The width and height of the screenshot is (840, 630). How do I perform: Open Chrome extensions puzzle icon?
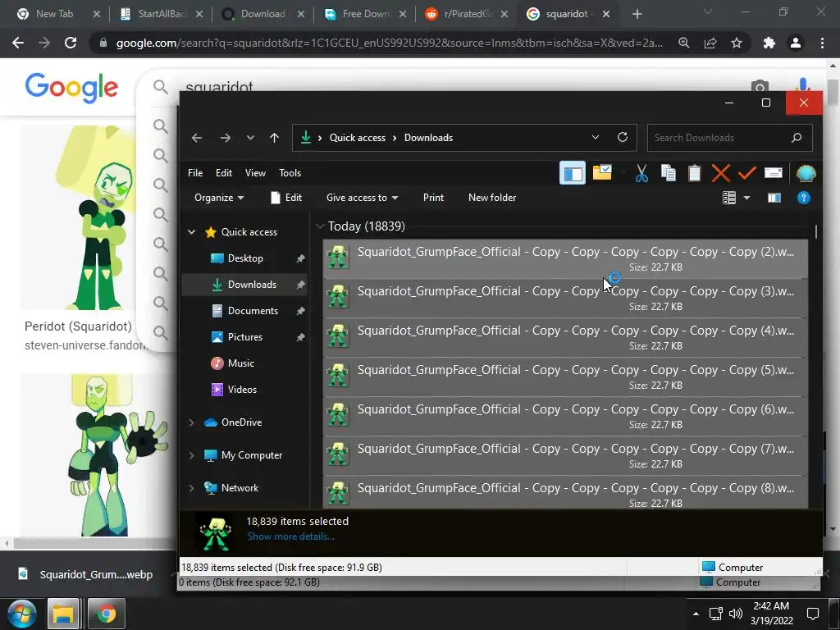[x=769, y=43]
